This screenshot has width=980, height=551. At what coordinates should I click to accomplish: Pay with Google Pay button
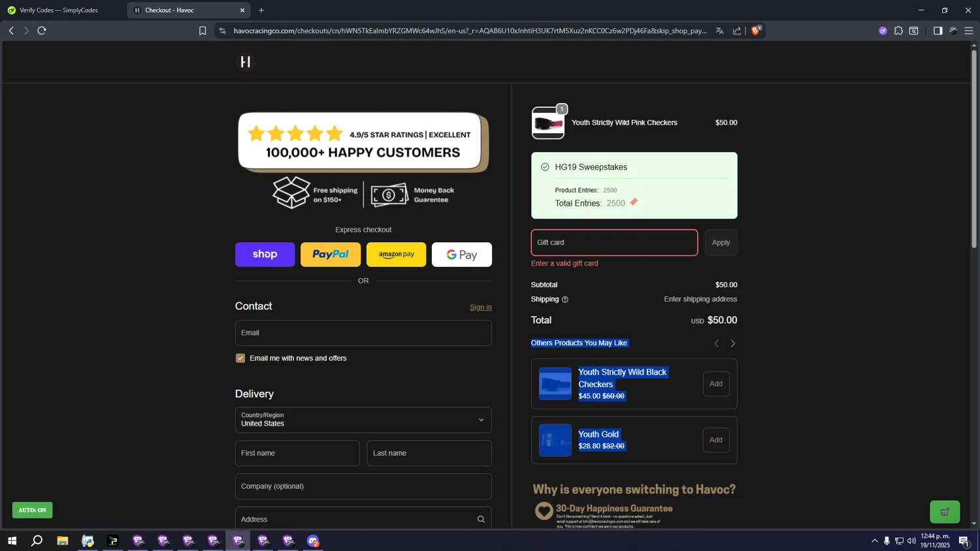click(x=462, y=255)
